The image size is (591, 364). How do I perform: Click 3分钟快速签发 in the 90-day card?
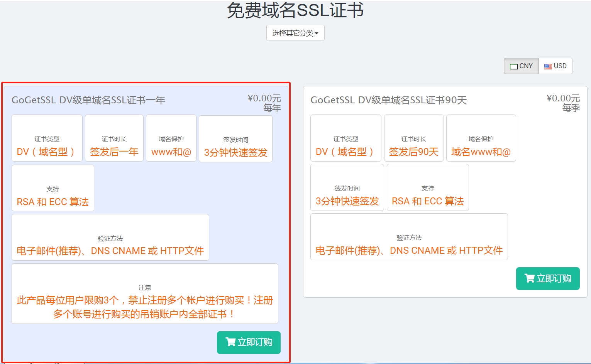point(347,187)
